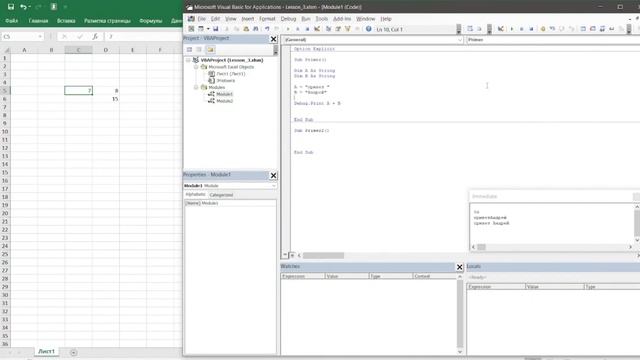Collapse the Microsoft Excel Objects folder

click(196, 67)
